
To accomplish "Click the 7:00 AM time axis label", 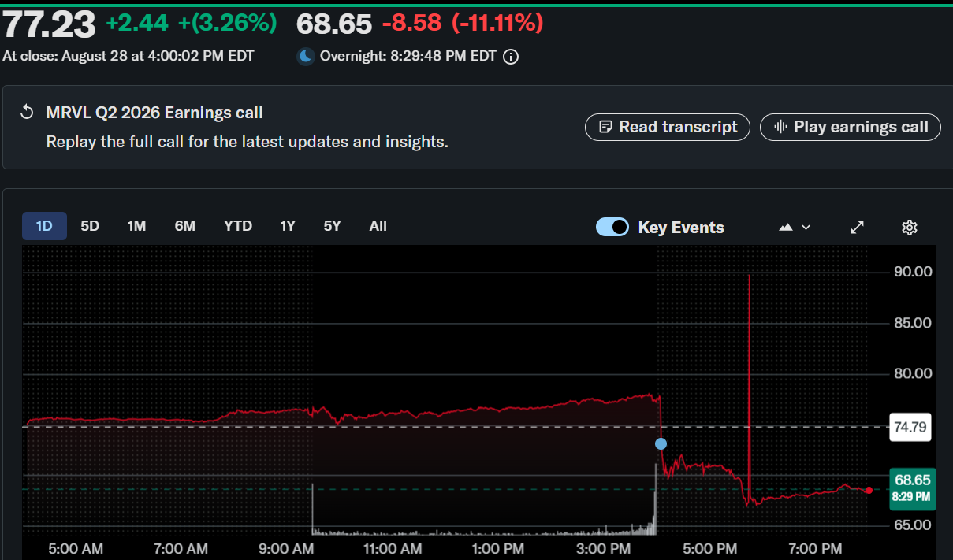I will point(181,548).
